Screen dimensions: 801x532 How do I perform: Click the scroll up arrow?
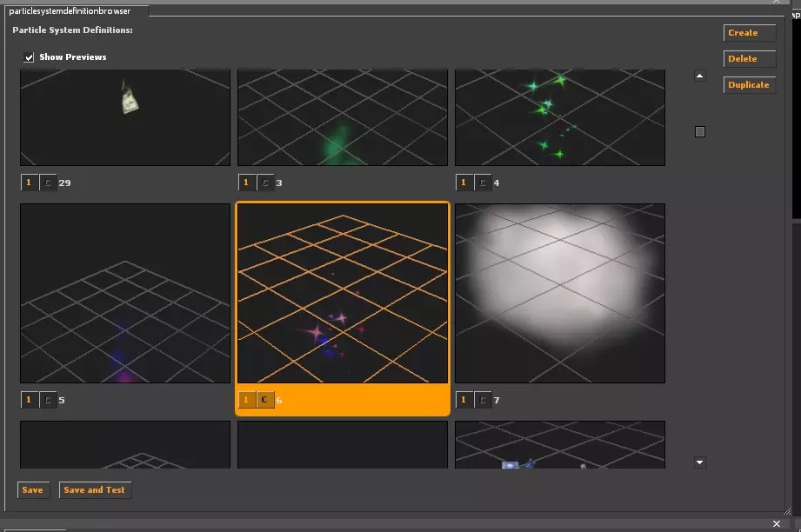700,76
